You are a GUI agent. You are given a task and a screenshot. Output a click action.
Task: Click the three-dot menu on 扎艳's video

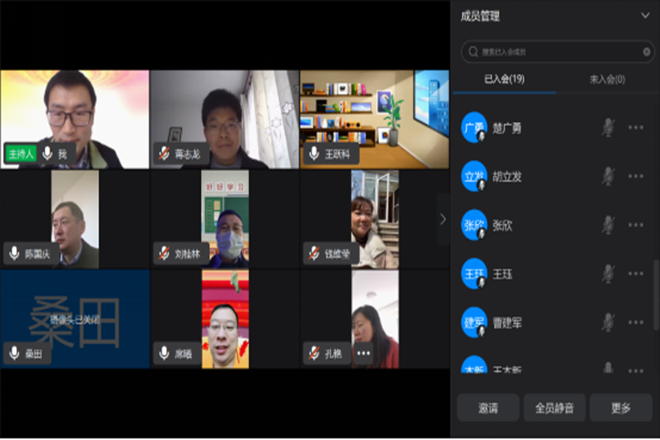363,353
